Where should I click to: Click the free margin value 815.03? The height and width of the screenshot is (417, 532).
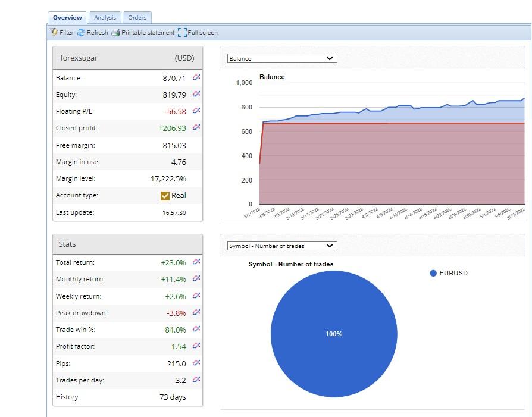pyautogui.click(x=174, y=146)
